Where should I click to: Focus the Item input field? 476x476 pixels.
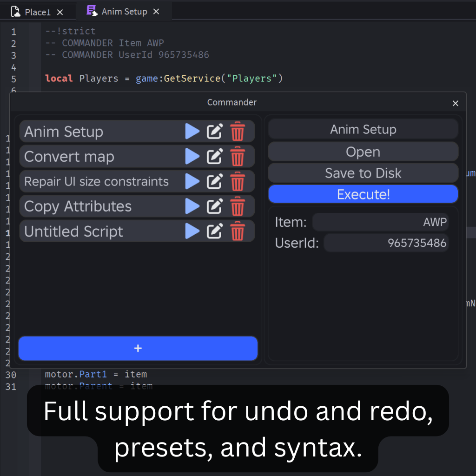coord(380,222)
